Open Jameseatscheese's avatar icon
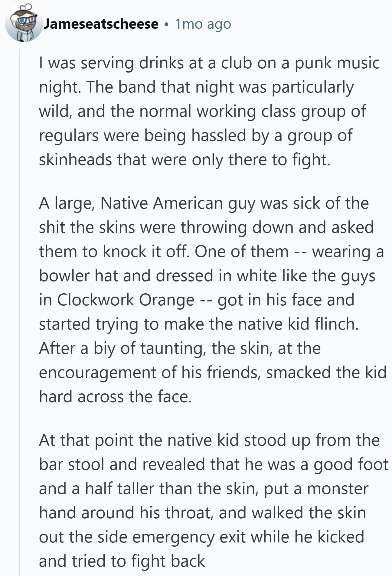 click(24, 23)
